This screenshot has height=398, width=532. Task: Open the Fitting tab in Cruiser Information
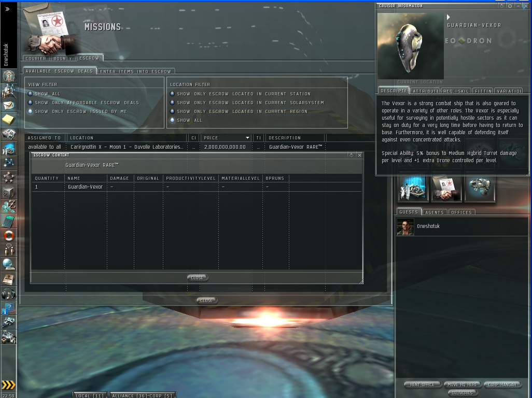coord(483,91)
